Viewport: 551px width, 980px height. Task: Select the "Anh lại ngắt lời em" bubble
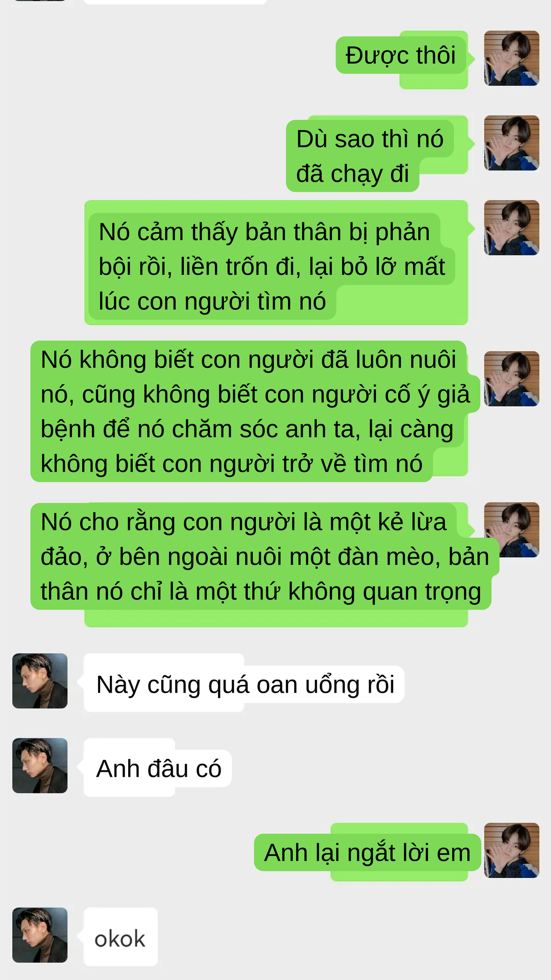point(368,852)
